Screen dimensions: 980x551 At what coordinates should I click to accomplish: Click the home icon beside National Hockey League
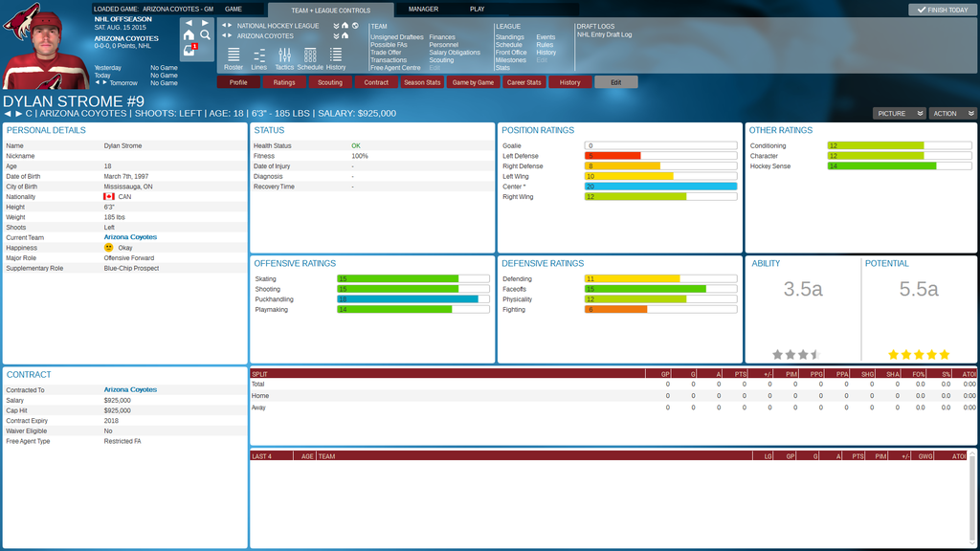coord(345,26)
